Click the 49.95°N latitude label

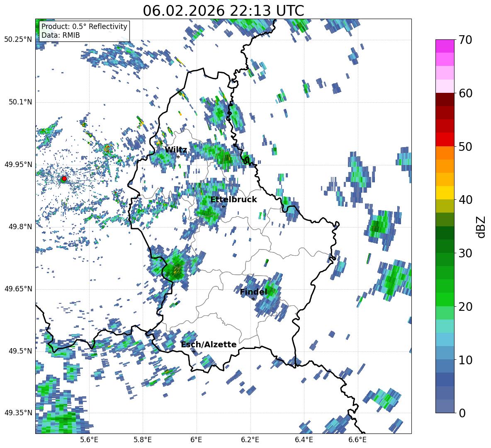[18, 164]
